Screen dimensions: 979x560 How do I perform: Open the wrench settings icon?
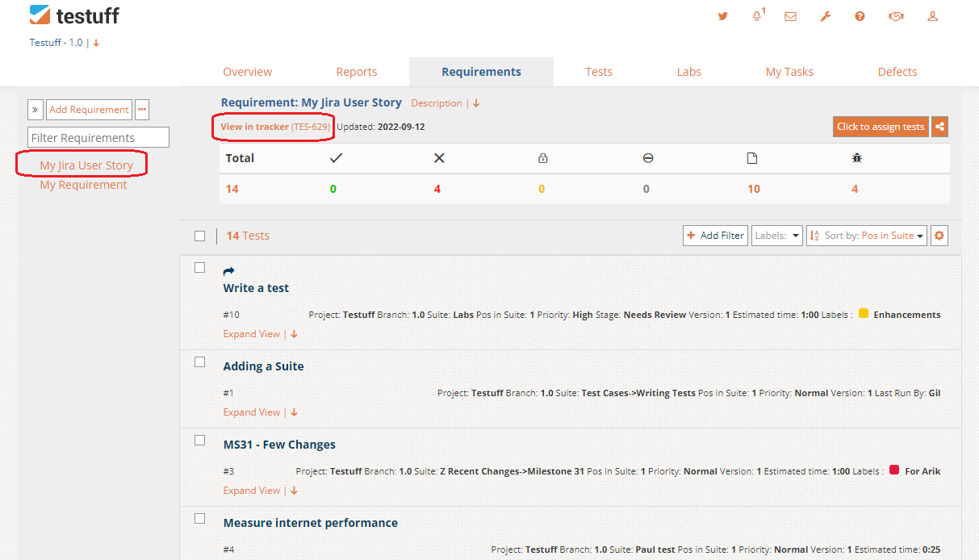(x=826, y=16)
